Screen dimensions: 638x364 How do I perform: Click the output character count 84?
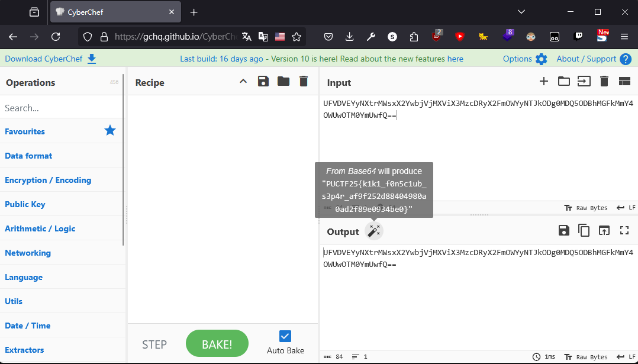[334, 357]
